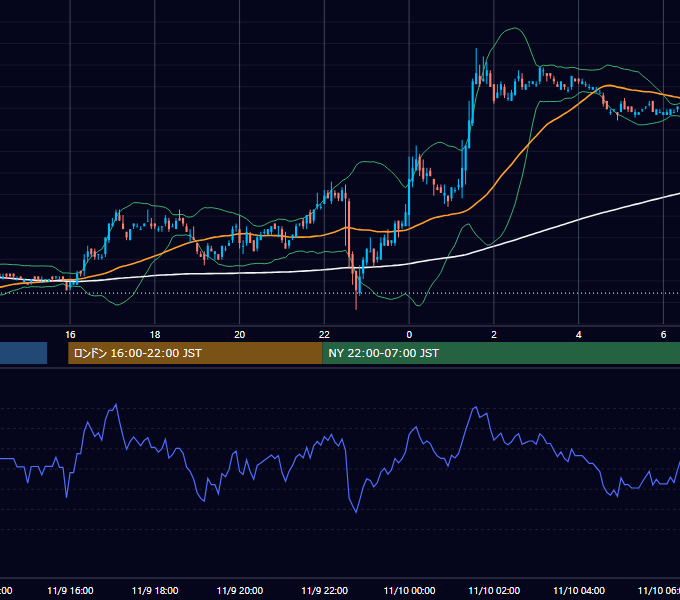Select the '4' hour label on price chart axis

click(x=579, y=335)
